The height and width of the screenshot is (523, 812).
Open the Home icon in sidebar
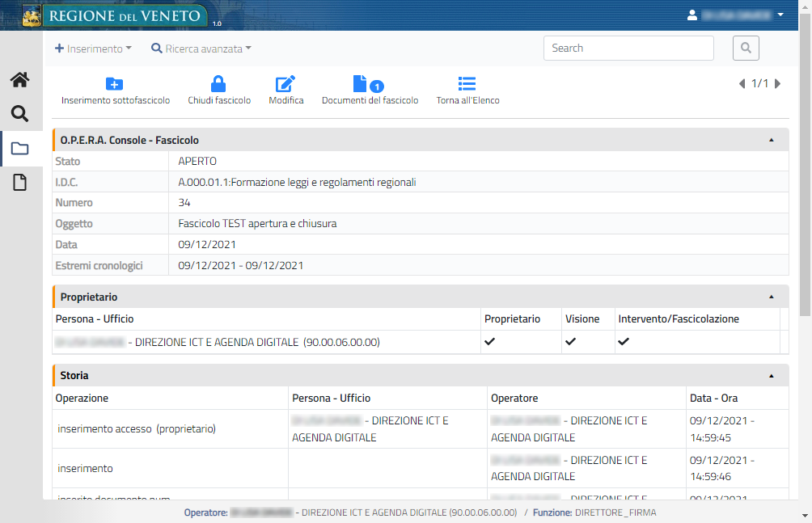(x=19, y=80)
